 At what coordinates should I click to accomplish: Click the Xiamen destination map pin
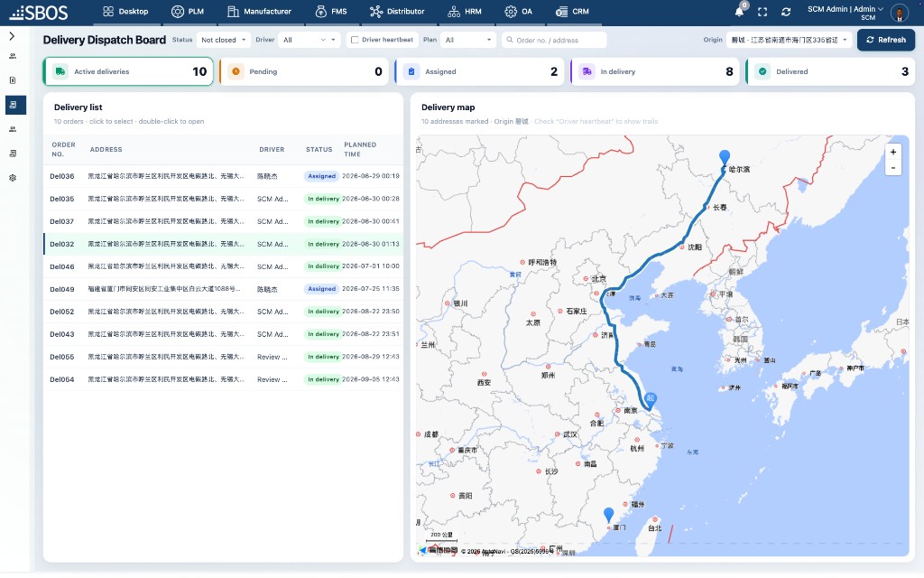tap(609, 514)
